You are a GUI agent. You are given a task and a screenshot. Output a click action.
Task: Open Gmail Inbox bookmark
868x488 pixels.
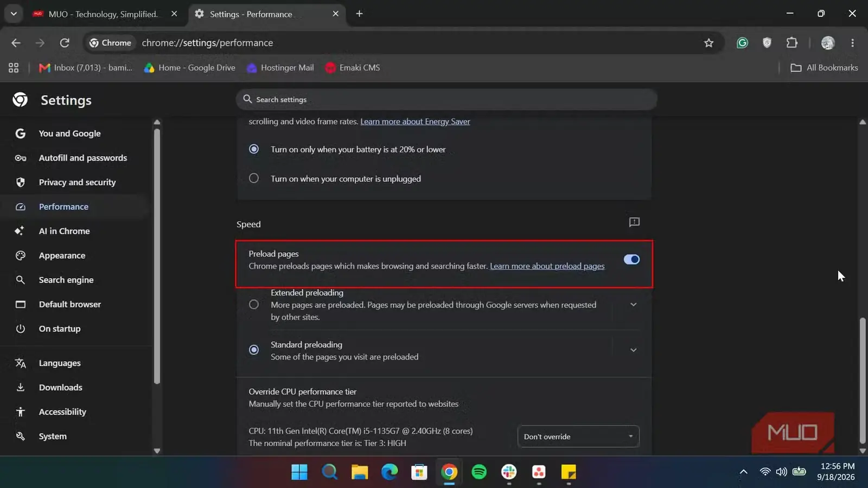(x=86, y=68)
